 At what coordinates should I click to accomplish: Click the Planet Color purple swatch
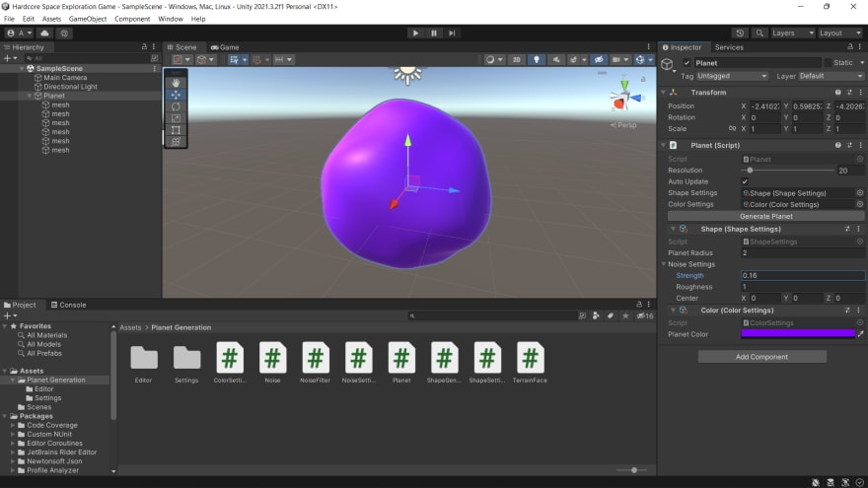coord(798,333)
